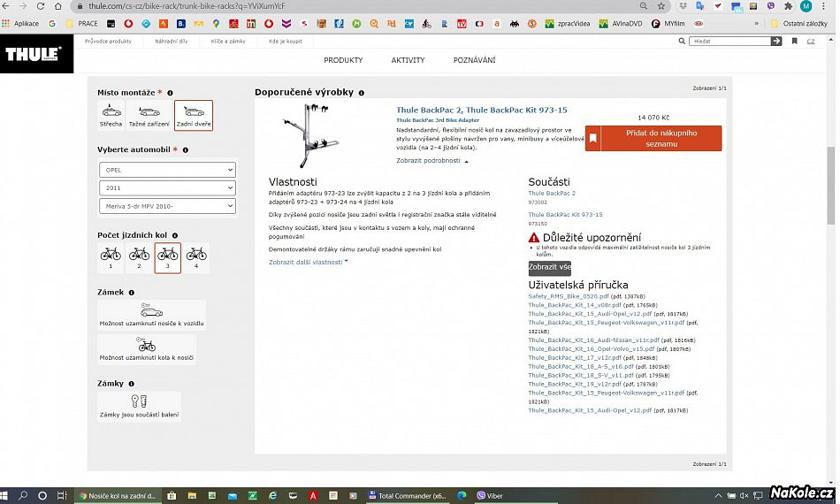
Task: Click Přidat do nákupního seznamu button
Action: [653, 138]
